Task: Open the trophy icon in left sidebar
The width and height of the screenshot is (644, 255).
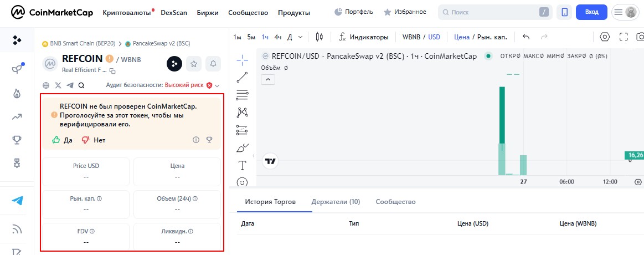Action: coord(17,140)
